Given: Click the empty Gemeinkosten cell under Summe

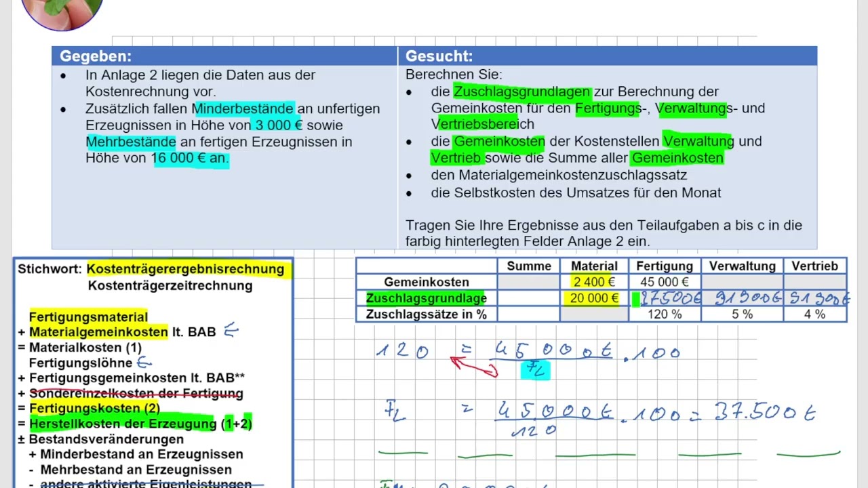Looking at the screenshot, I should point(529,282).
